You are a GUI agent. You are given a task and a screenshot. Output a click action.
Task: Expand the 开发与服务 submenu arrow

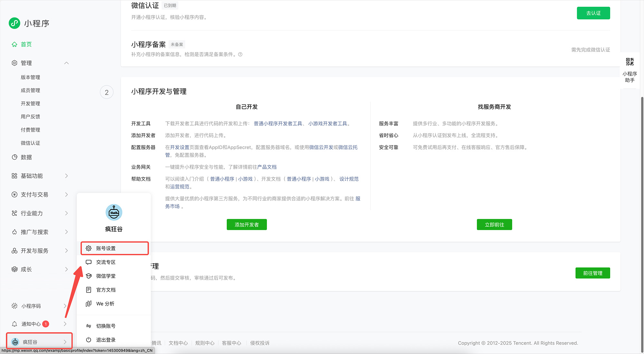pos(66,251)
